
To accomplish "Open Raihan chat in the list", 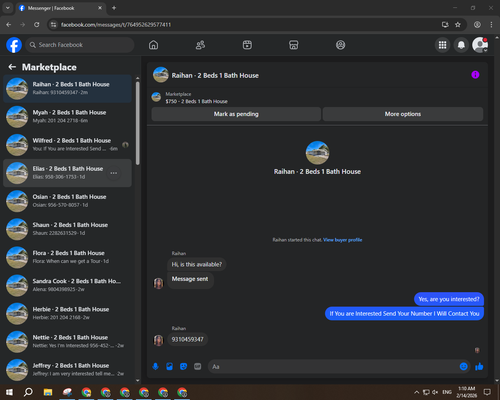I will 68,89.
